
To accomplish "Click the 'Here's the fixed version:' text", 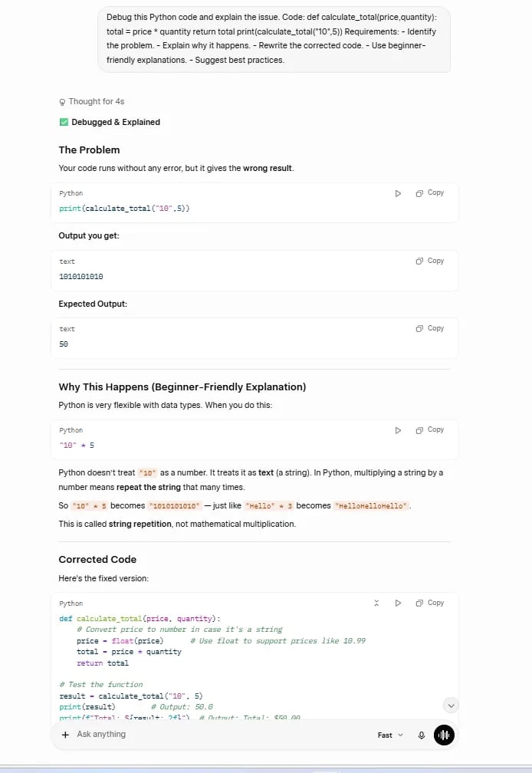I will (x=103, y=578).
